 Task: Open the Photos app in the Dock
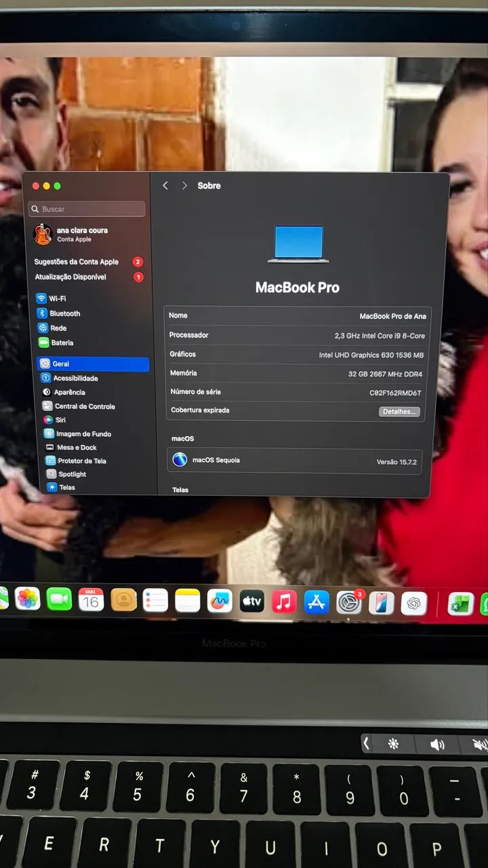point(28,599)
